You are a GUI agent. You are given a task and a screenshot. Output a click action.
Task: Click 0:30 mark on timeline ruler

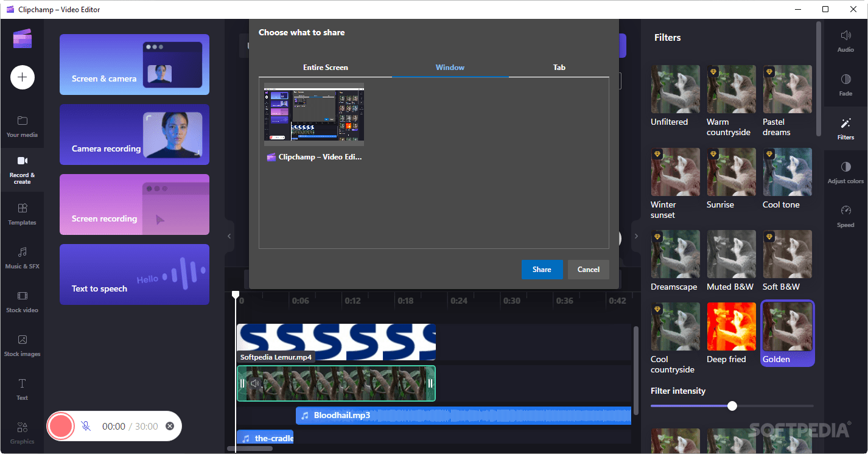click(x=512, y=301)
